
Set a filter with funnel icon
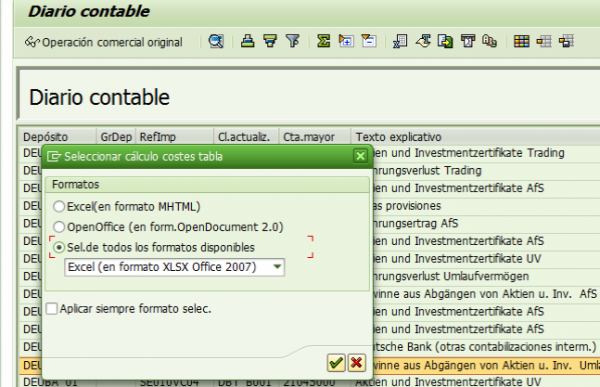pyautogui.click(x=293, y=41)
